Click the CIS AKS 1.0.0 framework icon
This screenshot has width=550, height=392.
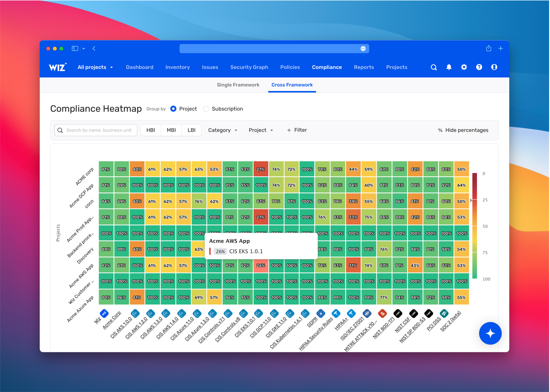pyautogui.click(x=135, y=314)
